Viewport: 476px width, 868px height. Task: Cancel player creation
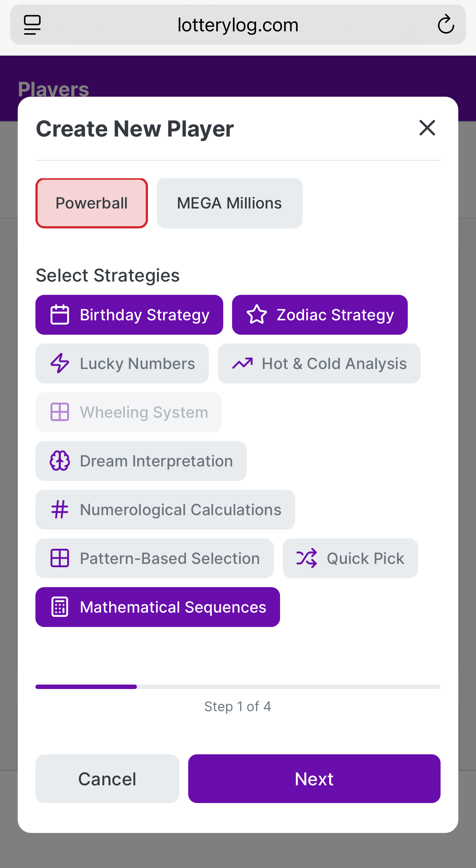[107, 779]
